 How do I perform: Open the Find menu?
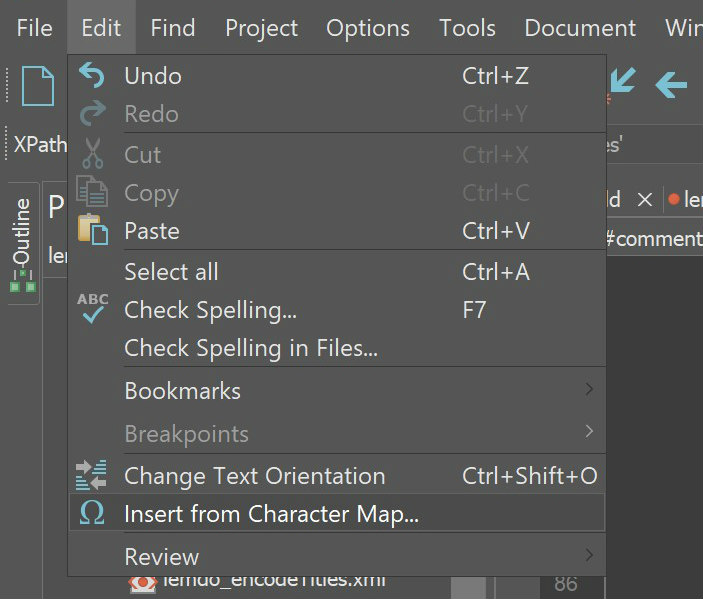point(173,28)
